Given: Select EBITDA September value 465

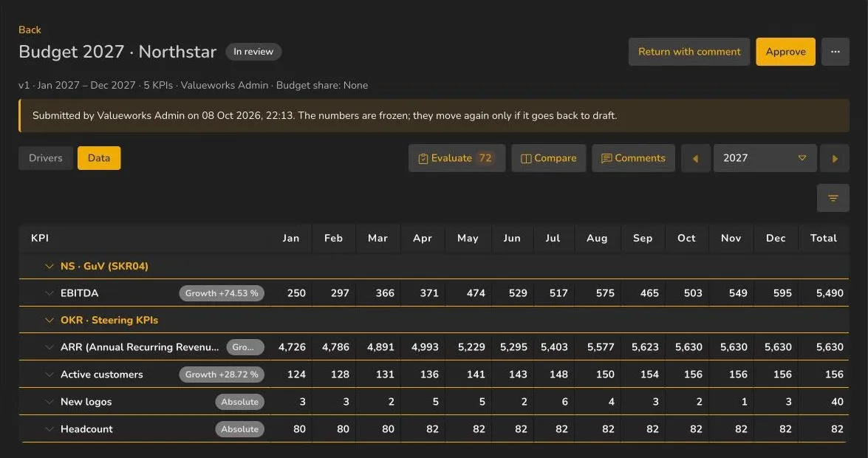Looking at the screenshot, I should 649,293.
